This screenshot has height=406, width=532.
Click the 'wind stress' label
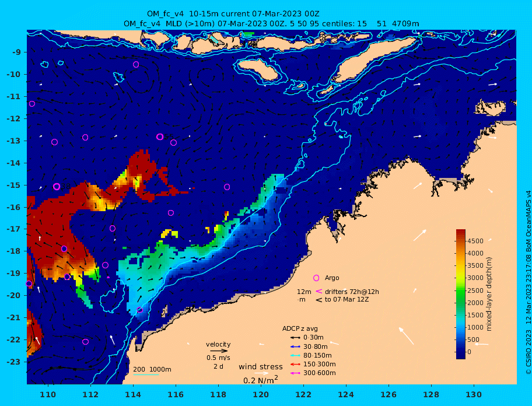261,367
